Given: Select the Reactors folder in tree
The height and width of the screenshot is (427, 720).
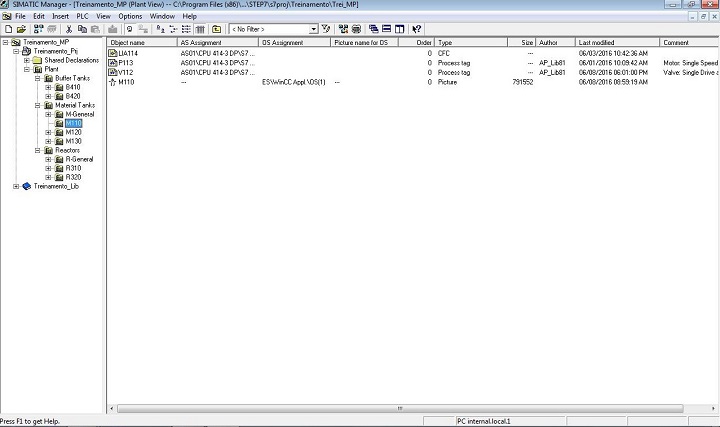Looking at the screenshot, I should coord(68,150).
